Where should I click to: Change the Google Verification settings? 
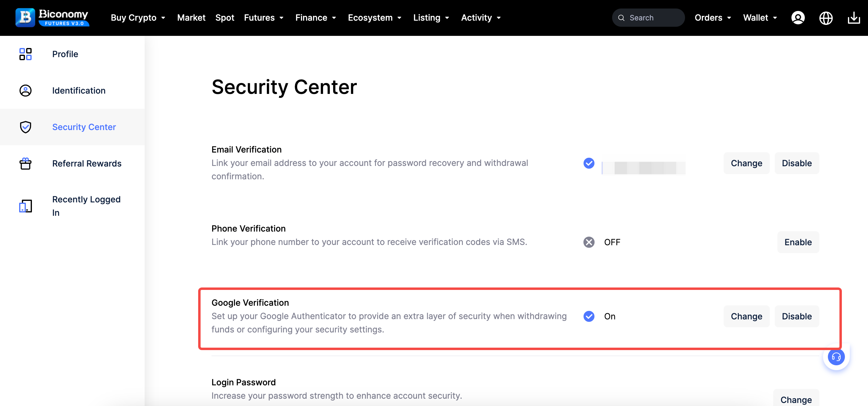pyautogui.click(x=746, y=316)
